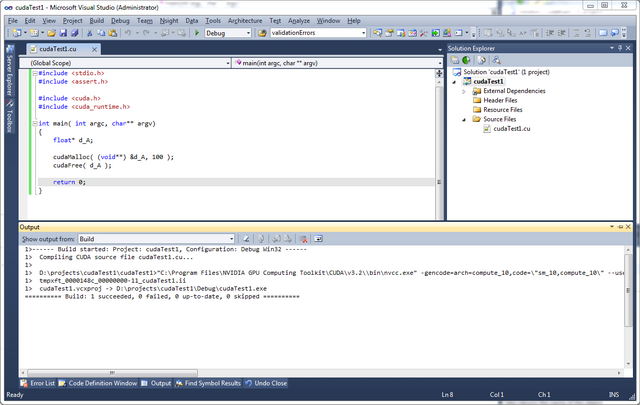Select cudaTest1.cu in Solution Explorer
640x405 pixels.
[512, 129]
